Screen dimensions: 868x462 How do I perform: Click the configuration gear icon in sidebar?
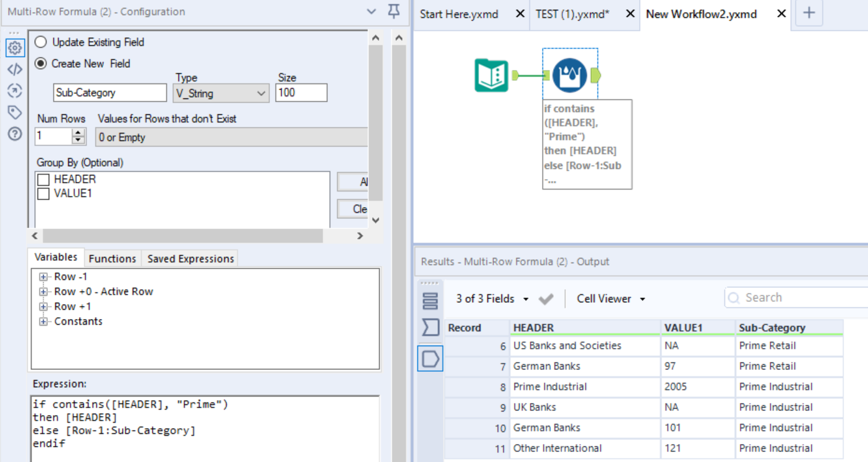click(15, 48)
